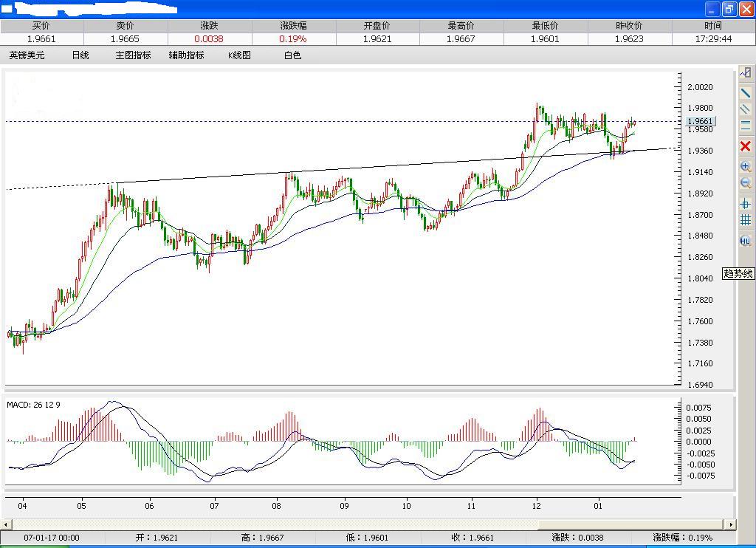Toggle the polyline chart tool at toolbar top
The width and height of the screenshot is (756, 548).
(746, 74)
